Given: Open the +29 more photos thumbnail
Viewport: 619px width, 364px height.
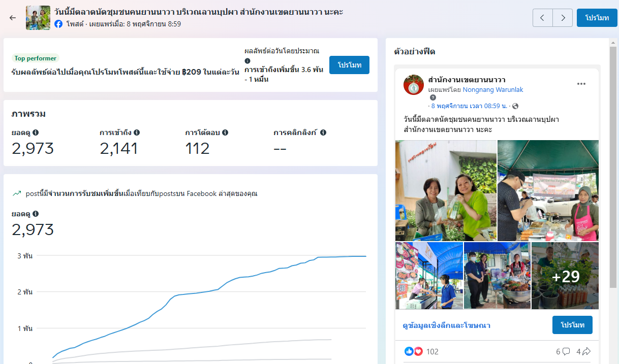Looking at the screenshot, I should point(565,276).
